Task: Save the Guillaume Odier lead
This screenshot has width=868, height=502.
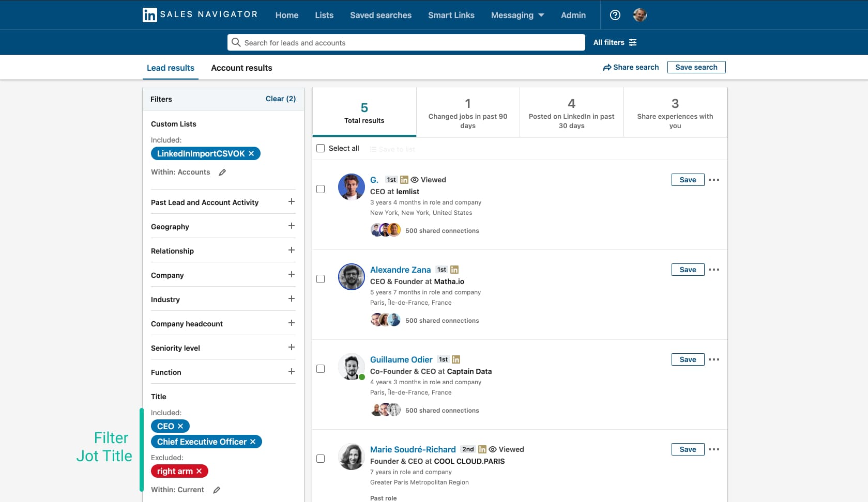Action: (688, 359)
